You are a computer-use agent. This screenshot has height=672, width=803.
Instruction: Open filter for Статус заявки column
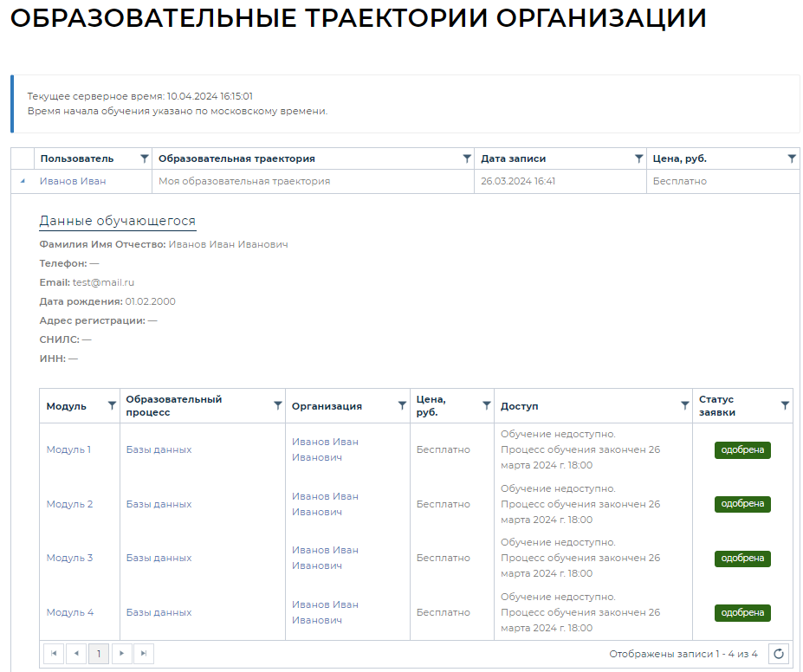[x=785, y=405]
